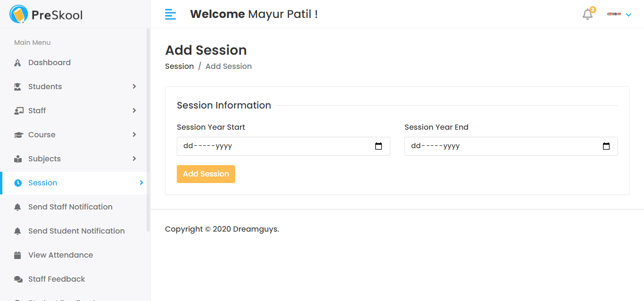The height and width of the screenshot is (301, 644).
Task: Select Send Staff Notification menu item
Action: click(70, 207)
